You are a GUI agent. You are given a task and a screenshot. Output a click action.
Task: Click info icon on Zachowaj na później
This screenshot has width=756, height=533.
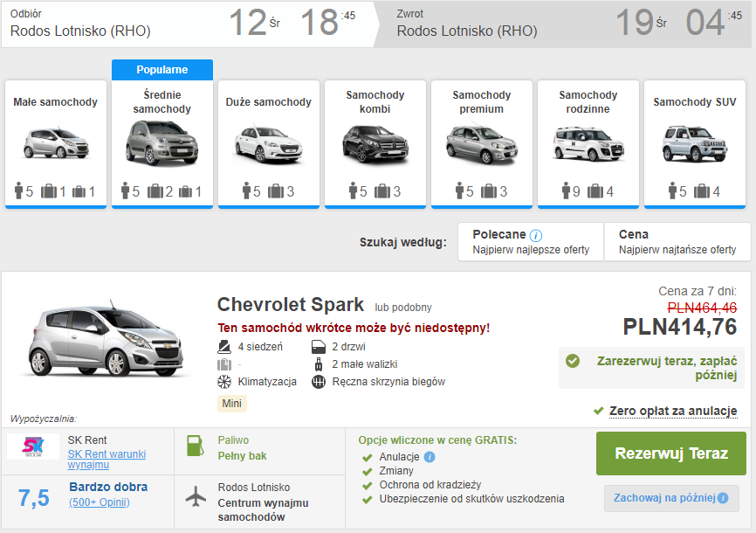point(723,498)
